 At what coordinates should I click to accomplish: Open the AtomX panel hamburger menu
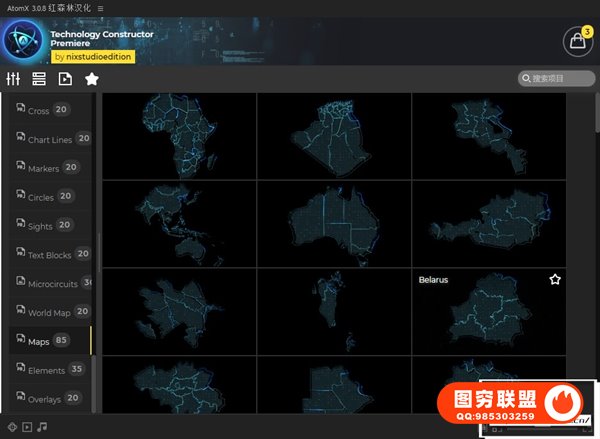tap(100, 7)
